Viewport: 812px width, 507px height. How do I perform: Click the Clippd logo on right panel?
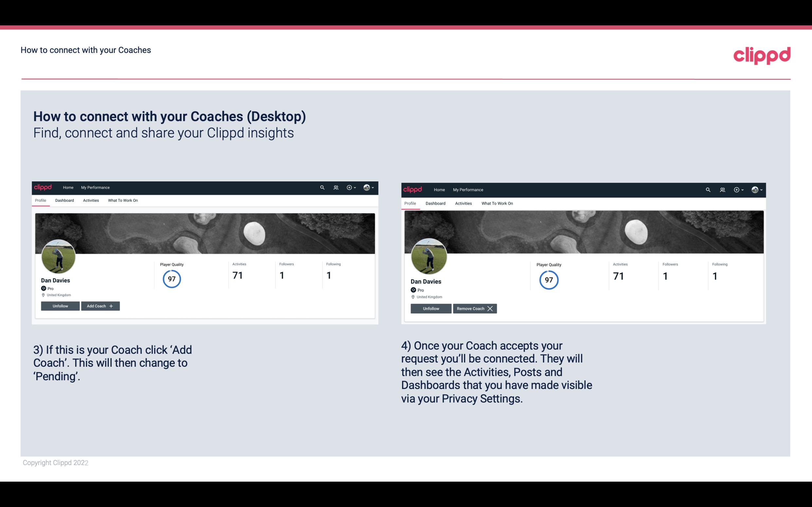pos(413,189)
